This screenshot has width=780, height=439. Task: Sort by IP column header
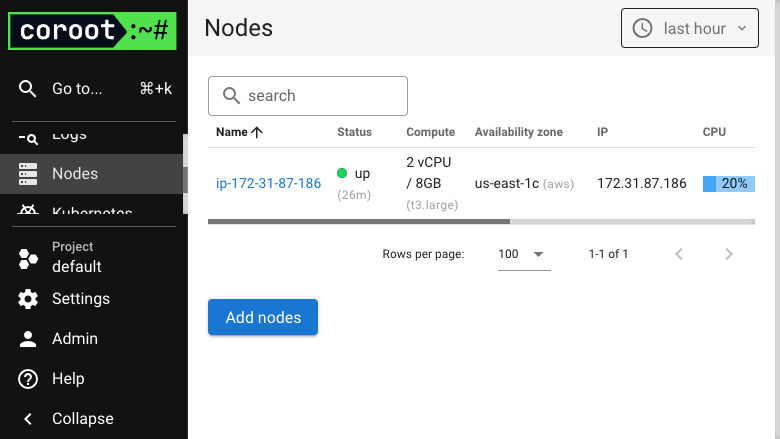point(602,132)
